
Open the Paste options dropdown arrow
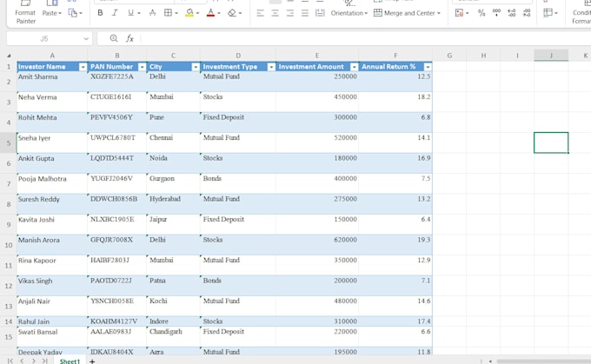pyautogui.click(x=60, y=13)
